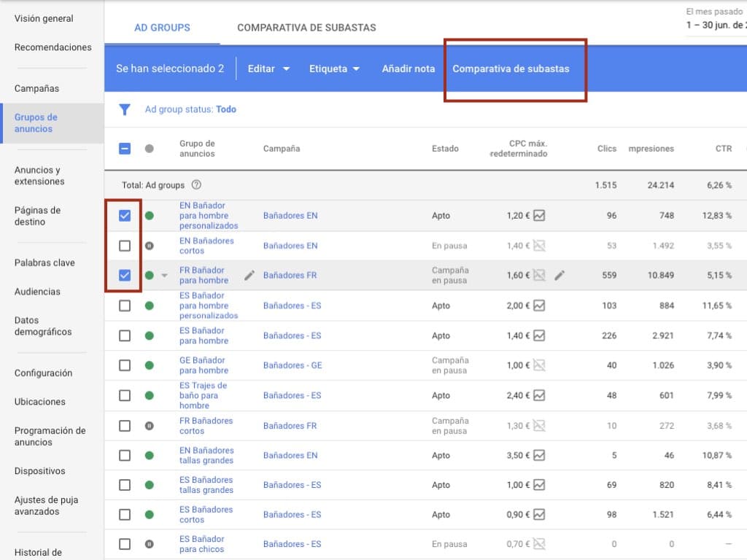
Task: Click the help icon beside Total: Ad groups
Action: 196,185
